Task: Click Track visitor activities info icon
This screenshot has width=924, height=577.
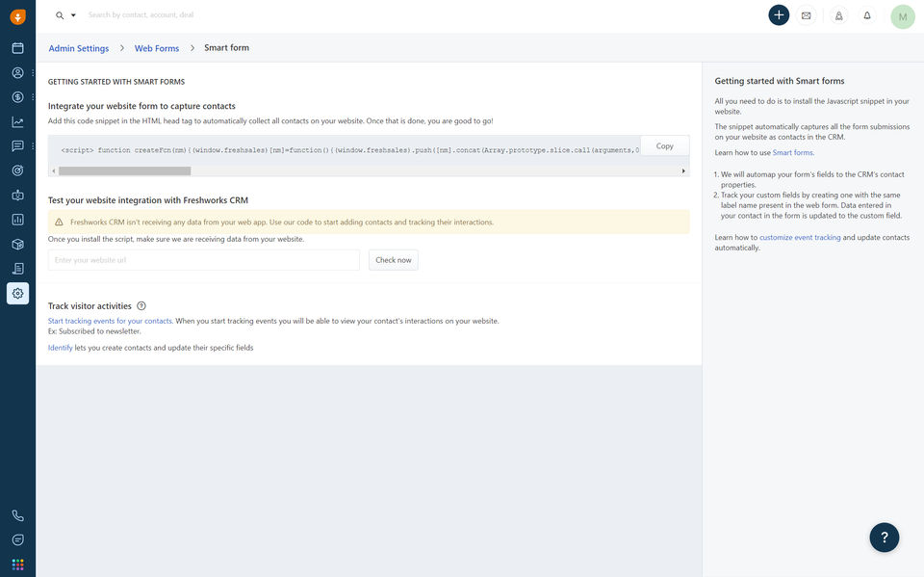Action: [x=141, y=305]
